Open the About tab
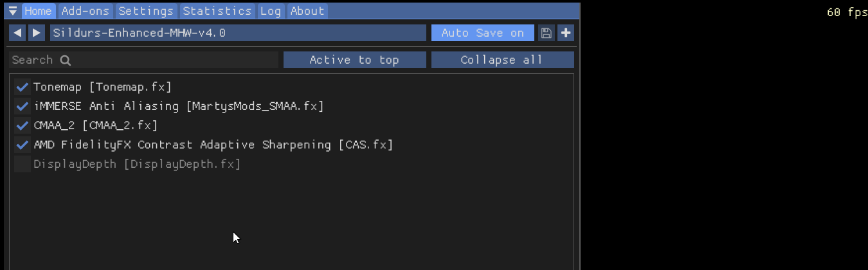Viewport: 868px width, 270px height. click(x=307, y=11)
